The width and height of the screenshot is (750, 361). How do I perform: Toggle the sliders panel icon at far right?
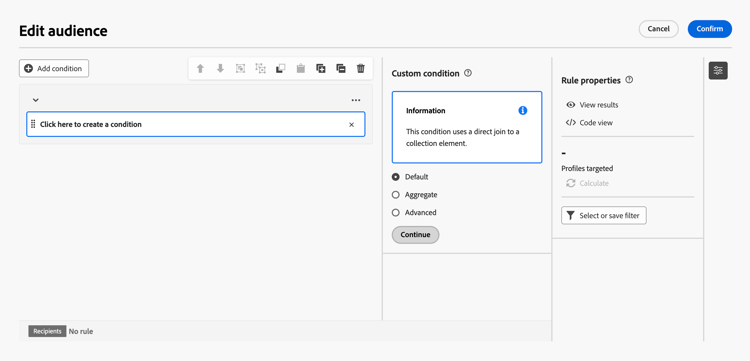click(717, 71)
